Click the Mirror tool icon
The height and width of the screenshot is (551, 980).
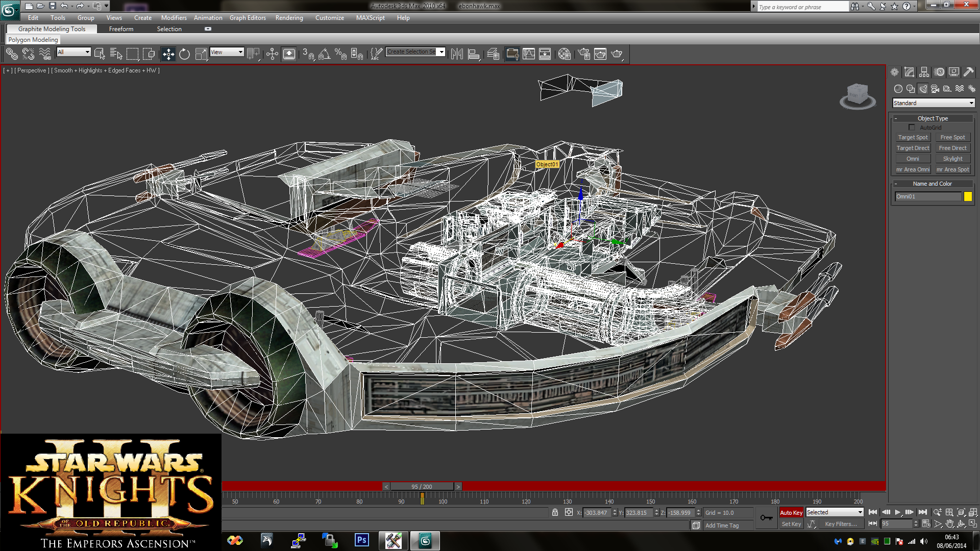457,54
